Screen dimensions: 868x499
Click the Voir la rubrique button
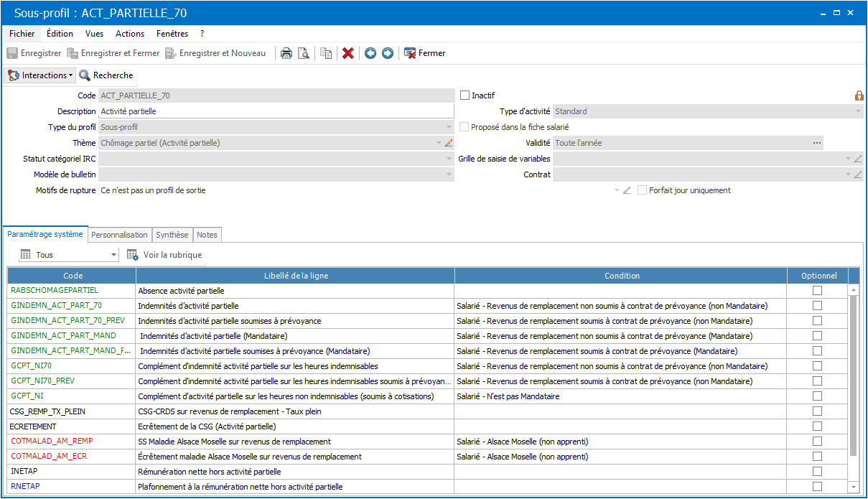164,255
